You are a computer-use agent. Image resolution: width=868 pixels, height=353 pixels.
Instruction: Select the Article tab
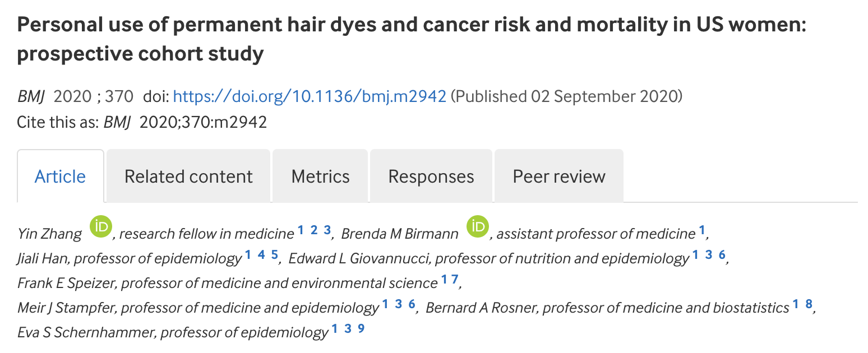point(61,176)
